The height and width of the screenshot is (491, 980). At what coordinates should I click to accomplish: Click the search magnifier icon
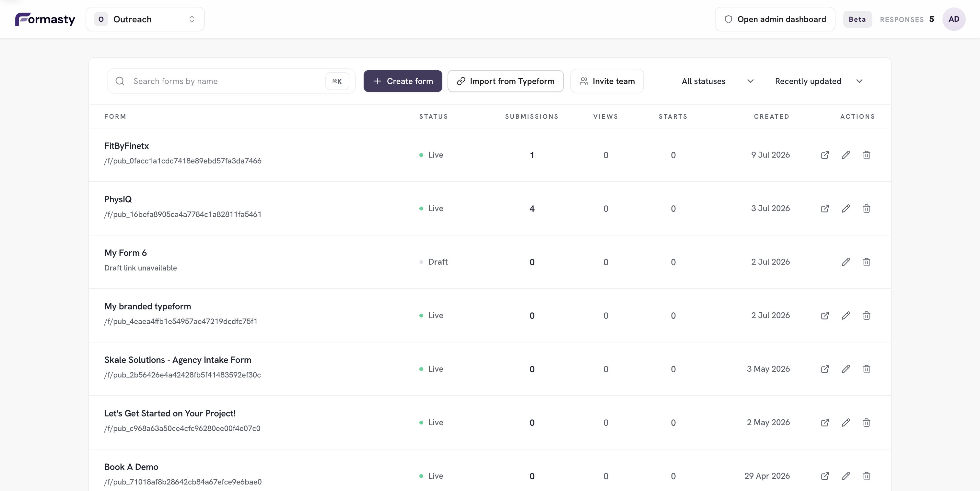pyautogui.click(x=120, y=81)
